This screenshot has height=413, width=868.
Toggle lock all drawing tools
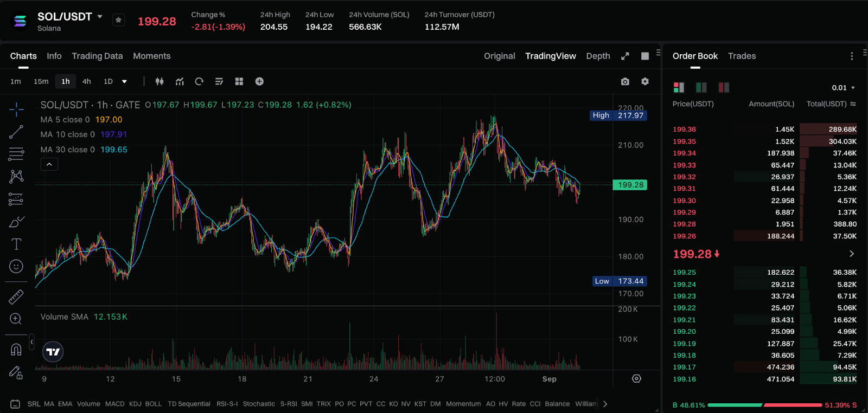pyautogui.click(x=16, y=372)
